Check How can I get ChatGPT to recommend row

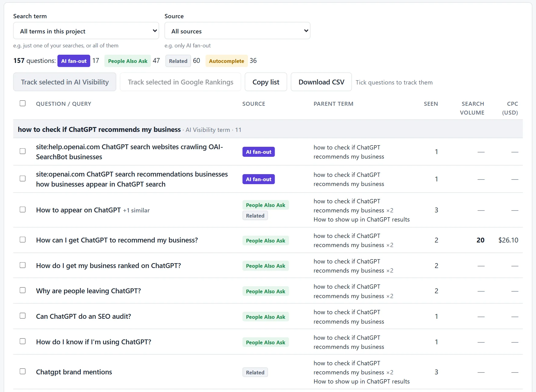coord(22,239)
